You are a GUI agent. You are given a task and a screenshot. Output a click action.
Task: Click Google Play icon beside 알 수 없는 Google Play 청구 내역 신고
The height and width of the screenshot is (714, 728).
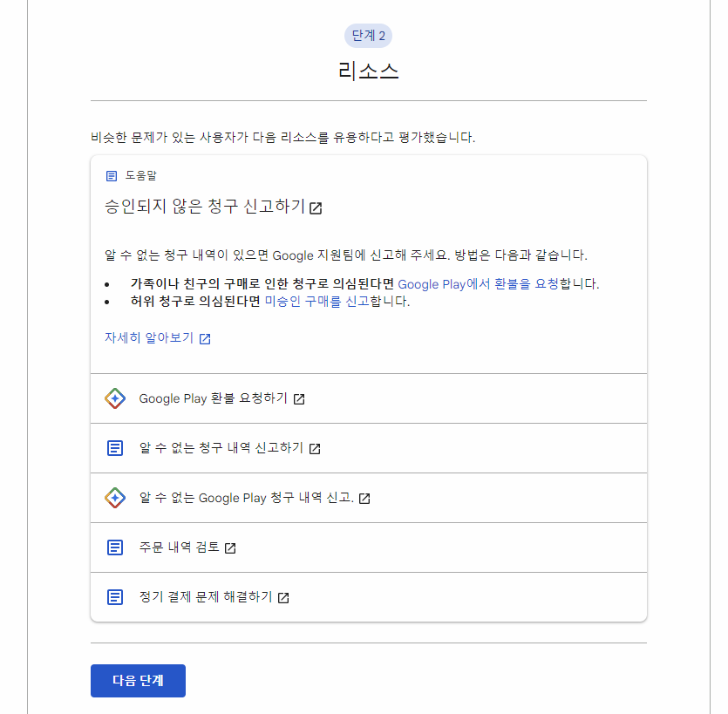click(114, 498)
